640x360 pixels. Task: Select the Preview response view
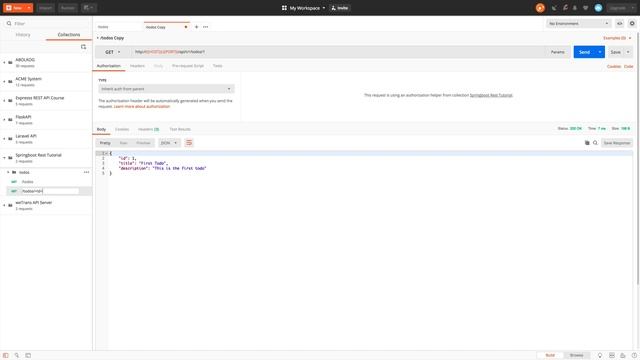(x=143, y=143)
